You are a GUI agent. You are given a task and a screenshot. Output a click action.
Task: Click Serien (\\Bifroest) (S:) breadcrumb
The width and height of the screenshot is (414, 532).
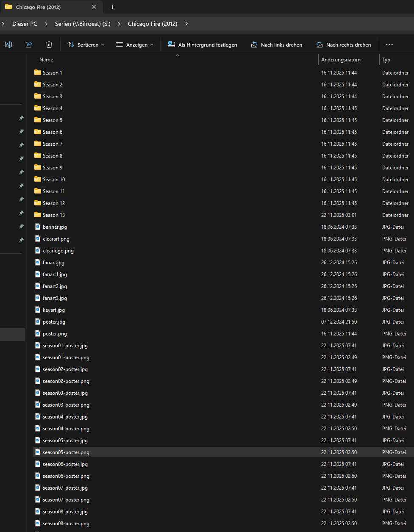(83, 24)
